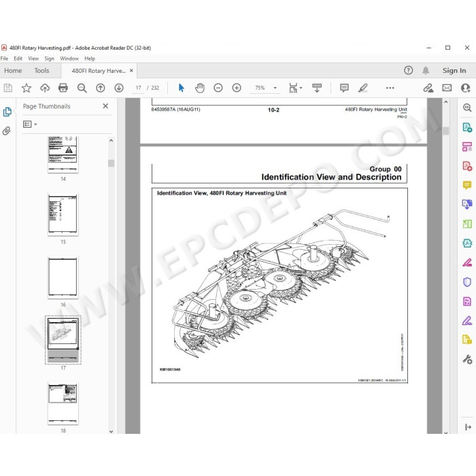Activate the Hand pan tool
Screen dimensions: 476x476
pyautogui.click(x=200, y=88)
